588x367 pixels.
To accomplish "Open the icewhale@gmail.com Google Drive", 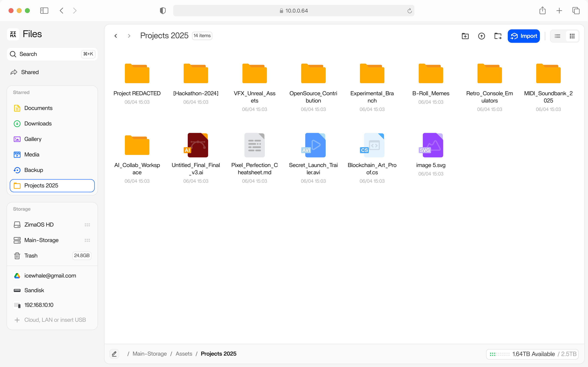I will coord(50,276).
